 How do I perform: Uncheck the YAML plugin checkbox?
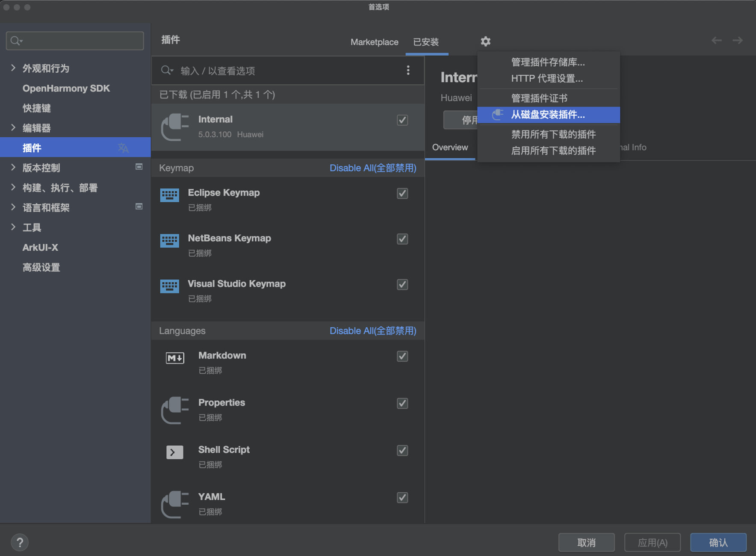[x=402, y=497]
